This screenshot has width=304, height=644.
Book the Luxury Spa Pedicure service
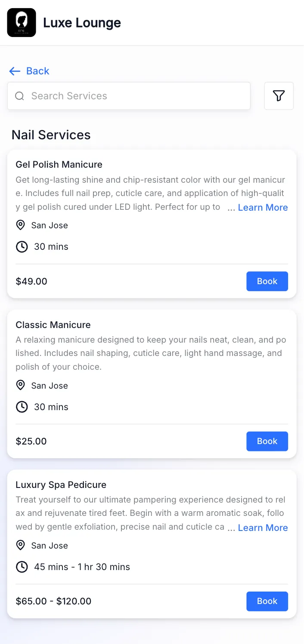click(x=267, y=601)
